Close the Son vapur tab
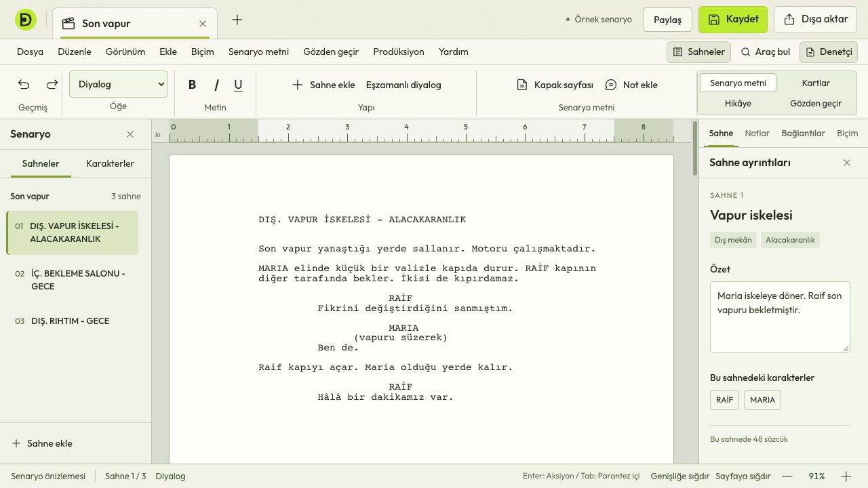Viewport: 868px width, 488px height. (203, 24)
